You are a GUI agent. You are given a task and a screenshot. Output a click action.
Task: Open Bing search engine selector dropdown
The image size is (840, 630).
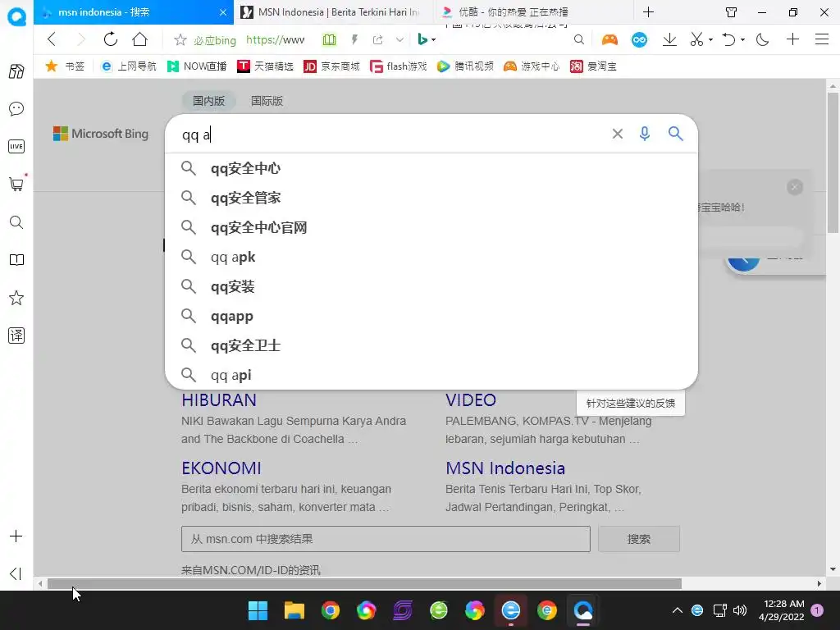pyautogui.click(x=427, y=39)
